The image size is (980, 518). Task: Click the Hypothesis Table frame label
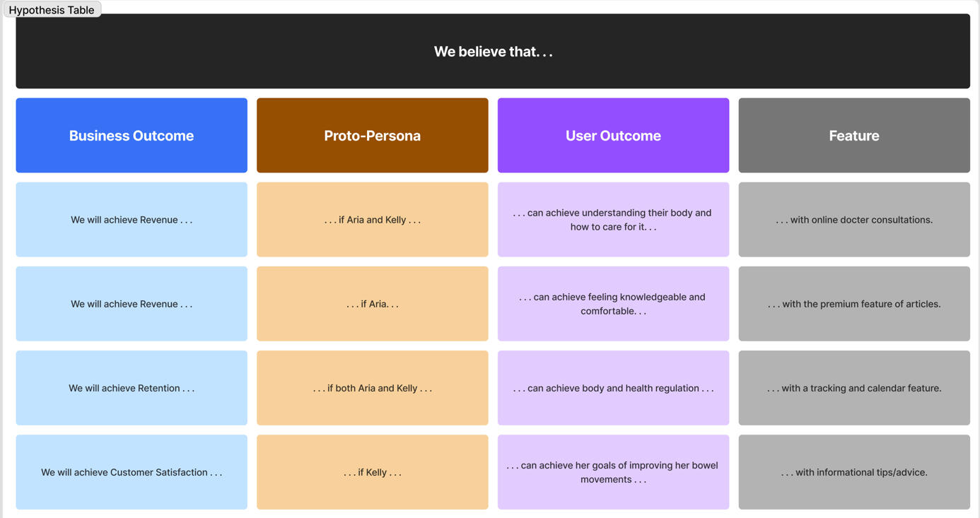coord(52,10)
